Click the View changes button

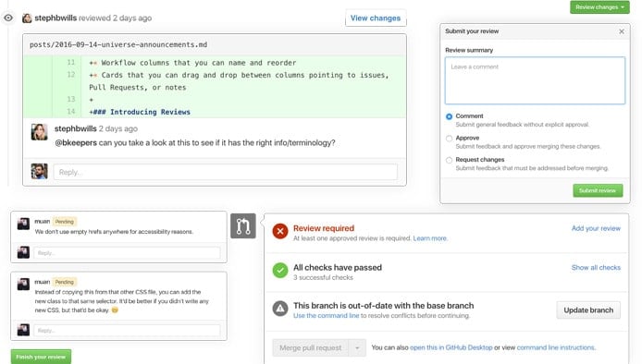[376, 18]
